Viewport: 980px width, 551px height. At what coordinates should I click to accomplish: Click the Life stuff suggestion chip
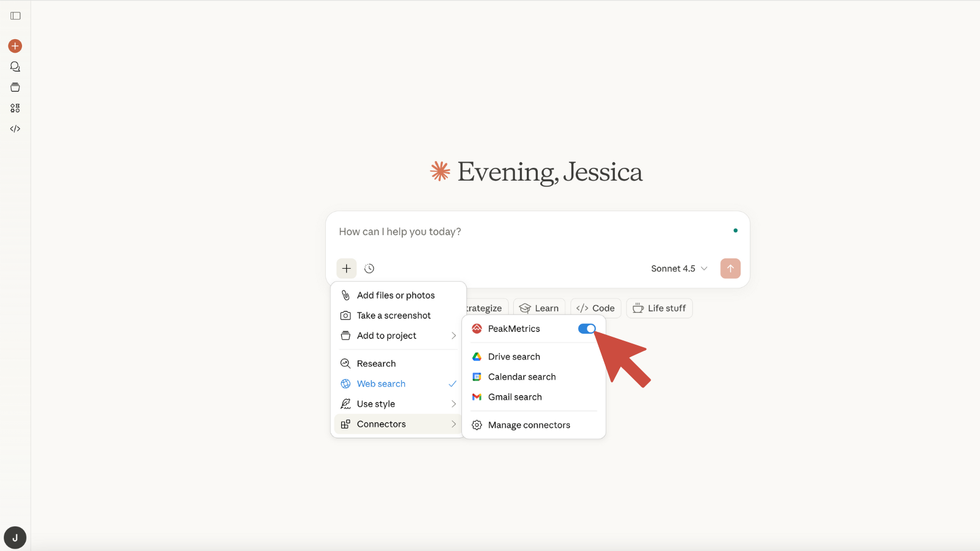point(659,308)
